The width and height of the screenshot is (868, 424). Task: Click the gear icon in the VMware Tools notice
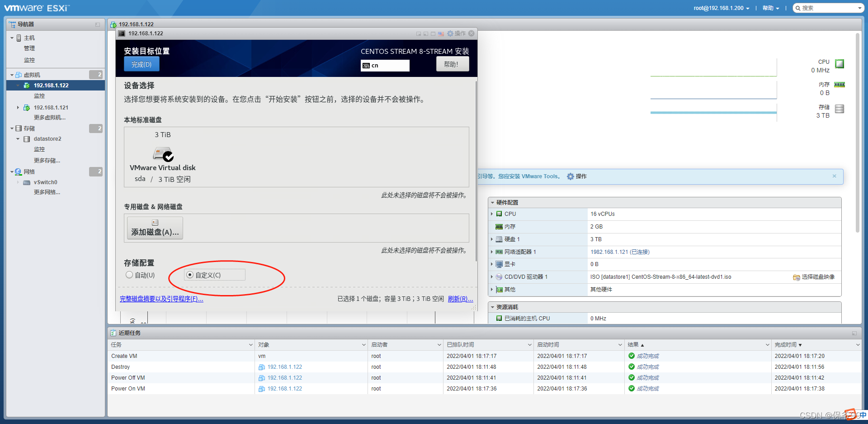pos(571,176)
